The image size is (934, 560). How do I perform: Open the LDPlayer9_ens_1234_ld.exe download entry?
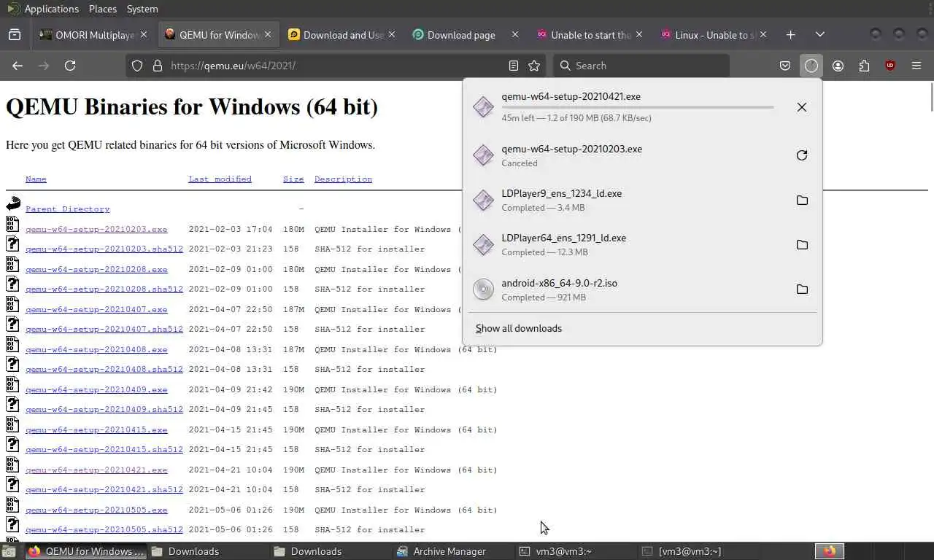[x=642, y=201]
